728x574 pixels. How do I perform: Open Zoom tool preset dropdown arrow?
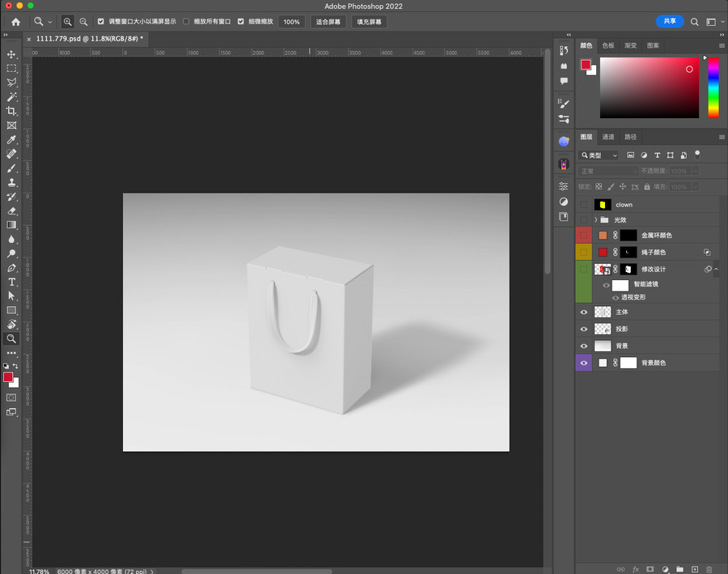50,22
